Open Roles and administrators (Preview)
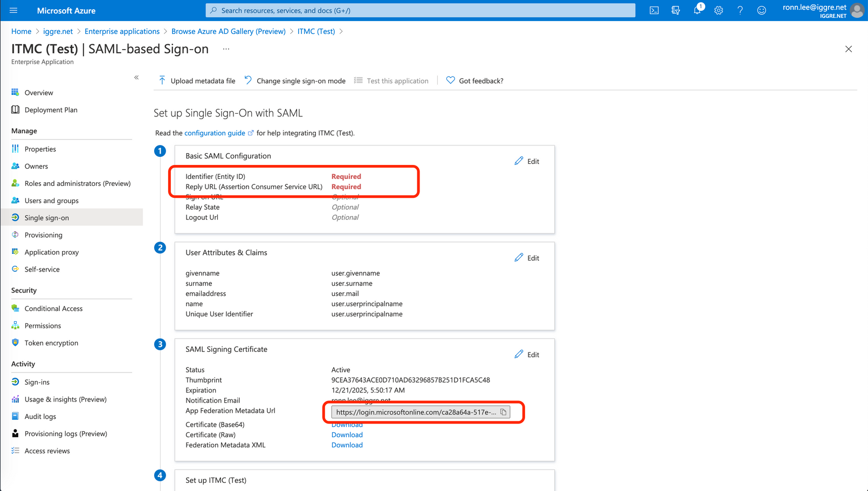This screenshot has height=491, width=868. click(78, 184)
